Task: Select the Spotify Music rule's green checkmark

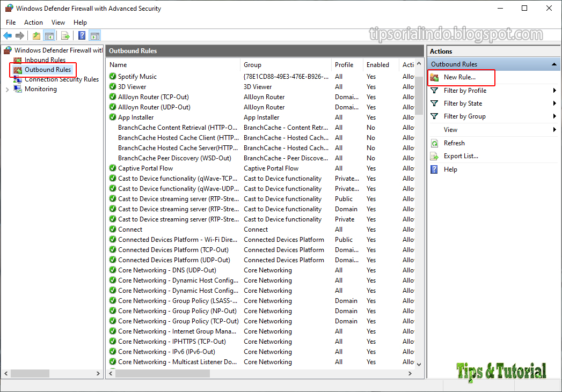Action: 113,77
